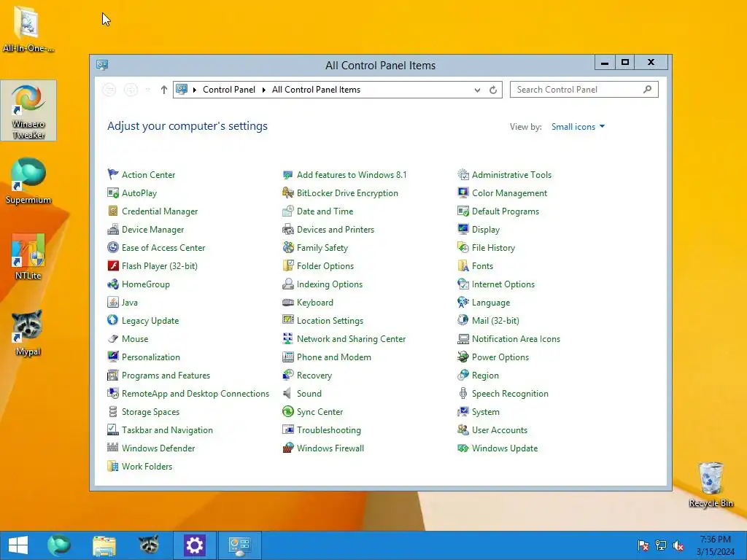This screenshot has width=747, height=560.
Task: Click the Family Safety icon
Action: coord(287,248)
